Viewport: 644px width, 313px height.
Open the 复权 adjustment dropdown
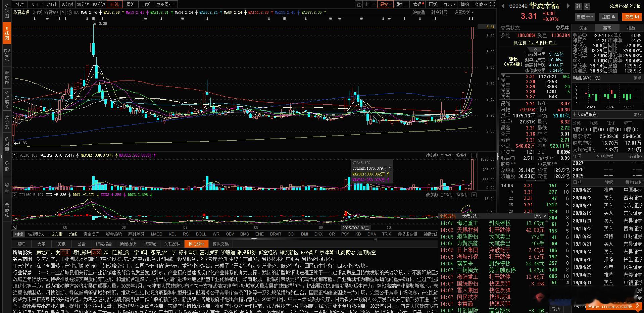pos(386,4)
